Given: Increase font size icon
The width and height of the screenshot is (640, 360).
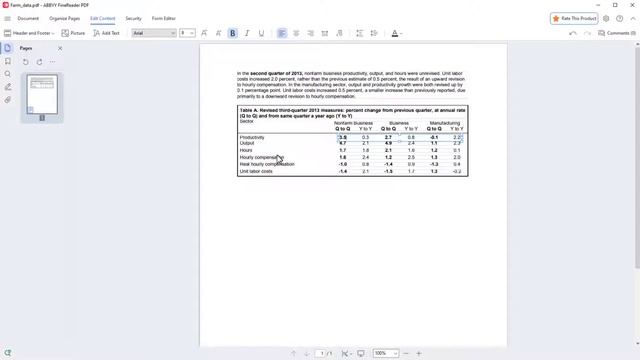Looking at the screenshot, I should tap(204, 33).
